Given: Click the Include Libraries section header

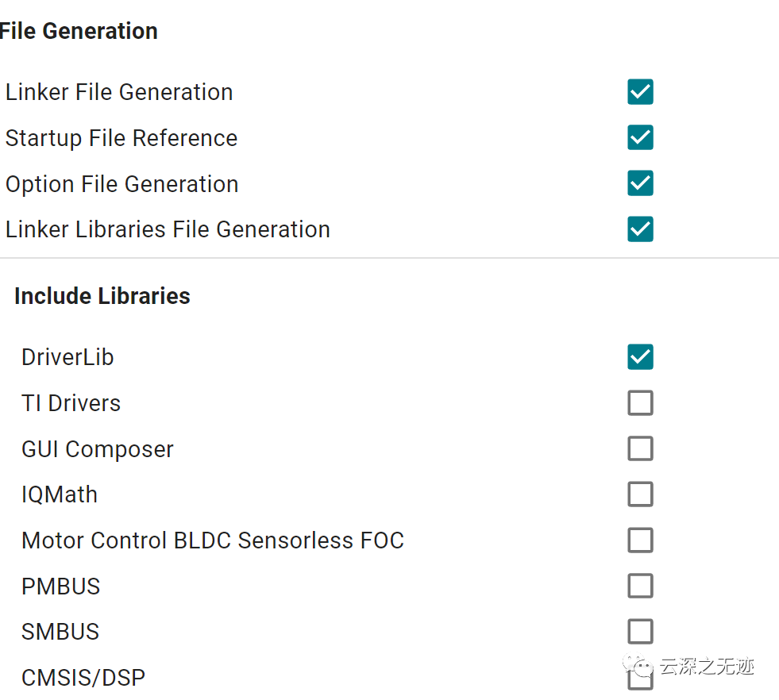Looking at the screenshot, I should (102, 296).
